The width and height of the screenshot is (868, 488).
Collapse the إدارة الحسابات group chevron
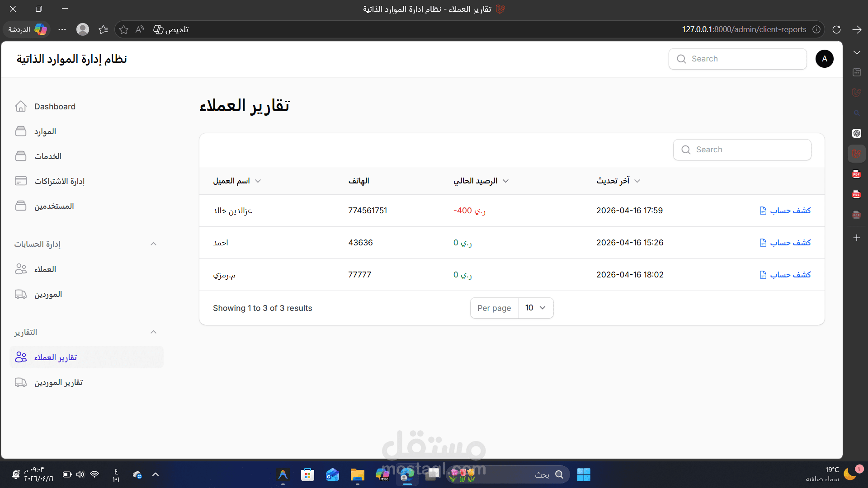(153, 244)
